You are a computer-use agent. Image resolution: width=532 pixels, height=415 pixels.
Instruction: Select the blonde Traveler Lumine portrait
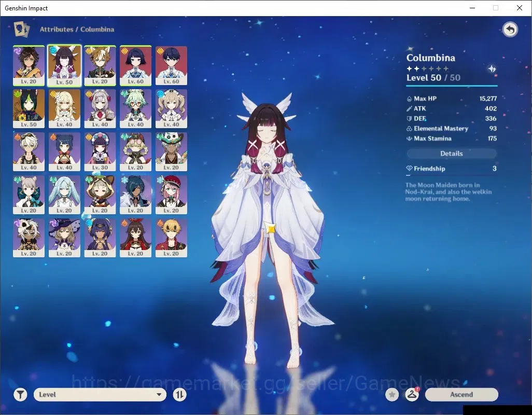(x=64, y=108)
